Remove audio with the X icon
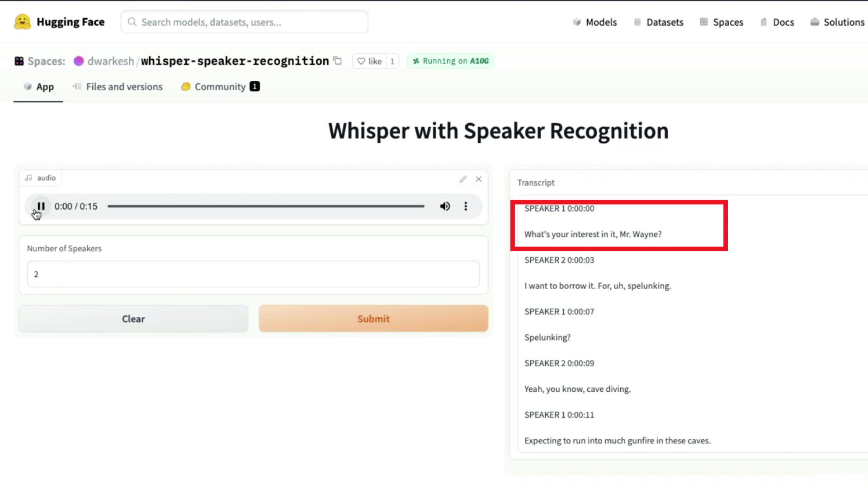Image resolution: width=868 pixels, height=488 pixels. pyautogui.click(x=479, y=179)
